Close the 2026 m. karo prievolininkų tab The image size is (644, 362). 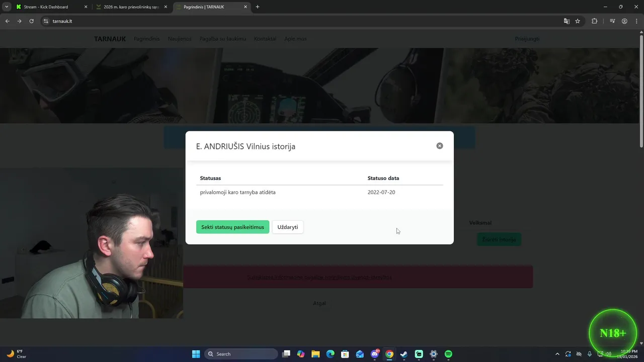(x=166, y=7)
